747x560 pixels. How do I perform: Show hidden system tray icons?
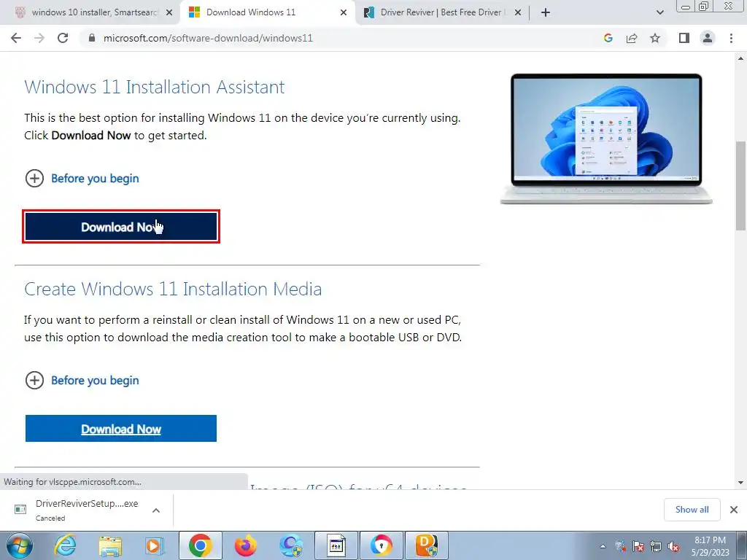(x=603, y=546)
